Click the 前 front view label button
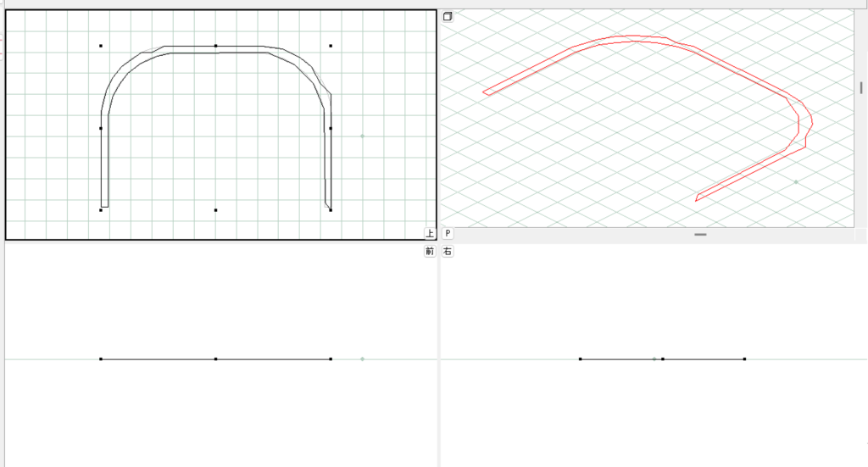The height and width of the screenshot is (467, 868). click(x=430, y=252)
